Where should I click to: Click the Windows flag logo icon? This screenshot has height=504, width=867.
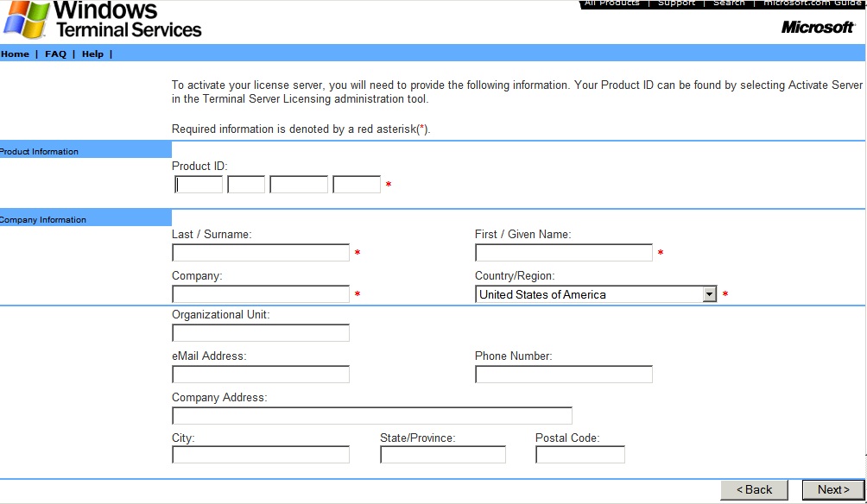click(x=25, y=19)
